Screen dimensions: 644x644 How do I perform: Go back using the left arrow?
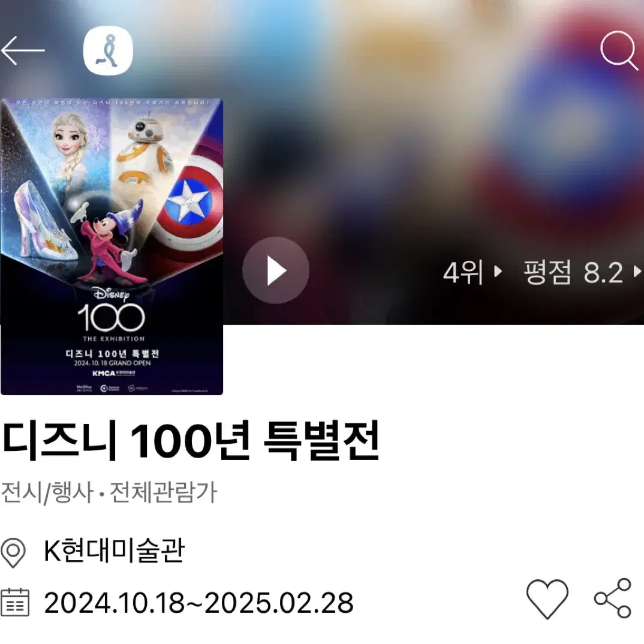pyautogui.click(x=23, y=50)
